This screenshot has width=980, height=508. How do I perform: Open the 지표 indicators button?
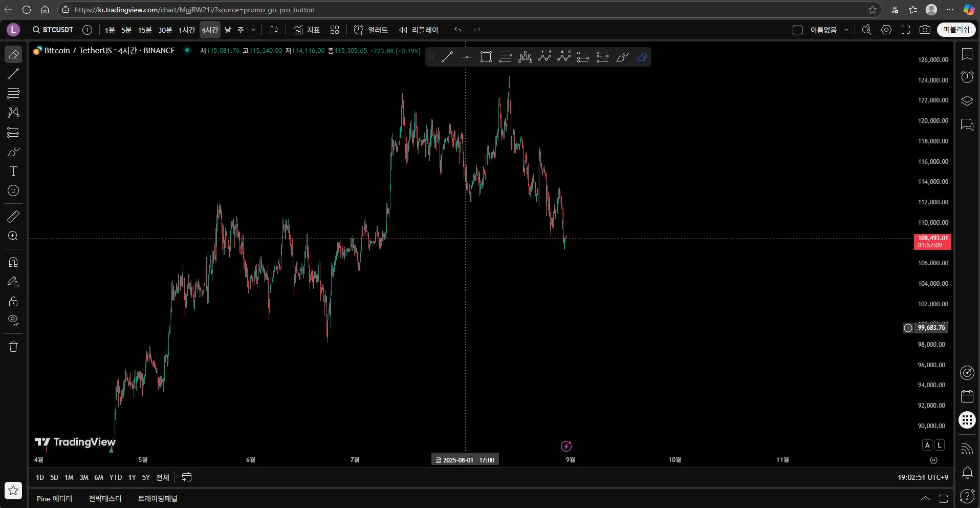pos(307,30)
